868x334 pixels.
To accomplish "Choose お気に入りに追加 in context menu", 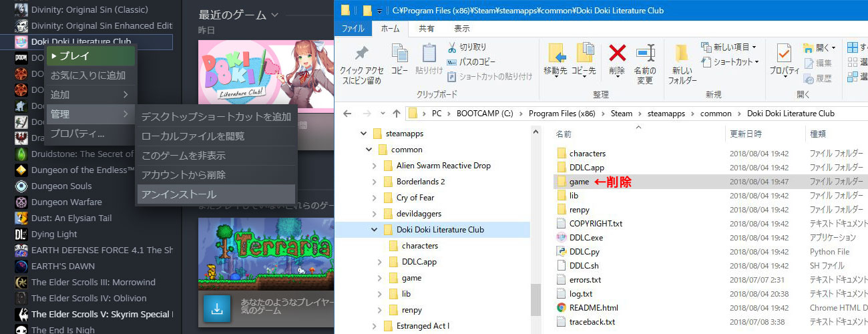I will pos(89,75).
